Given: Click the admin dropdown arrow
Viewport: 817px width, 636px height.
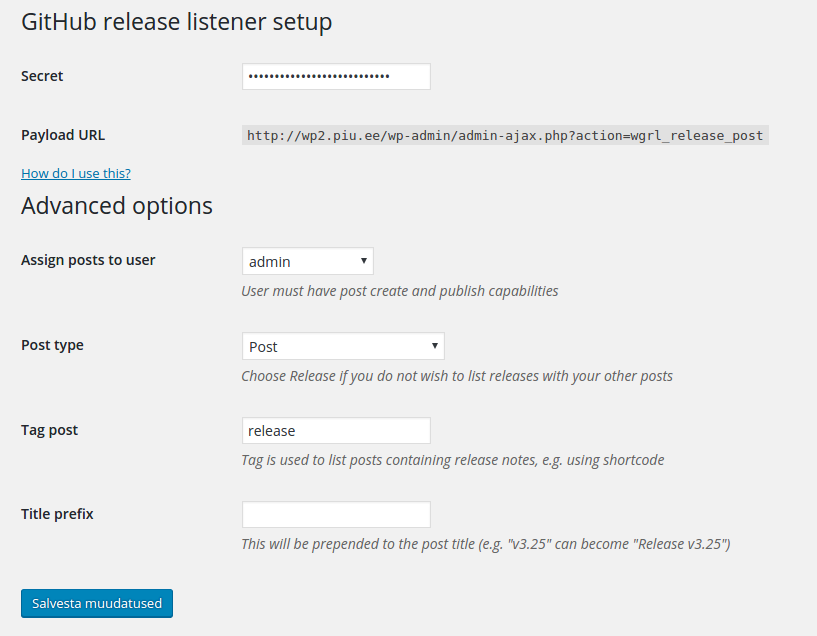Looking at the screenshot, I should coord(364,261).
